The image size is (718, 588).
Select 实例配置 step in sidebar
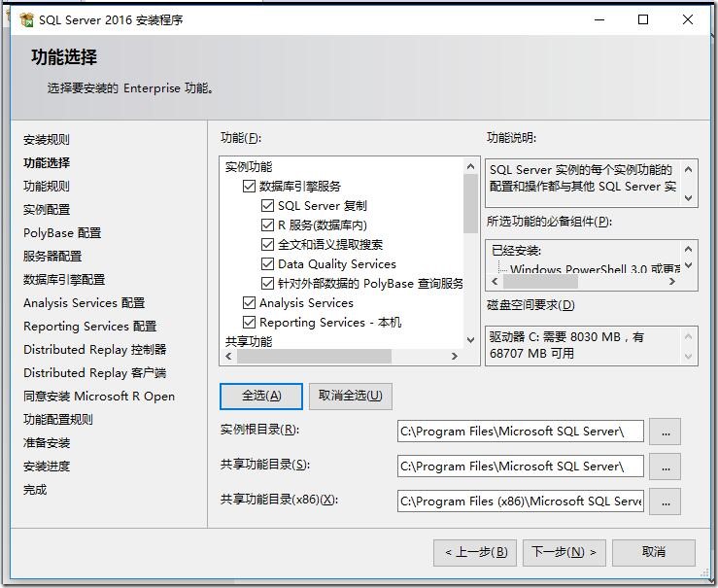tap(47, 210)
